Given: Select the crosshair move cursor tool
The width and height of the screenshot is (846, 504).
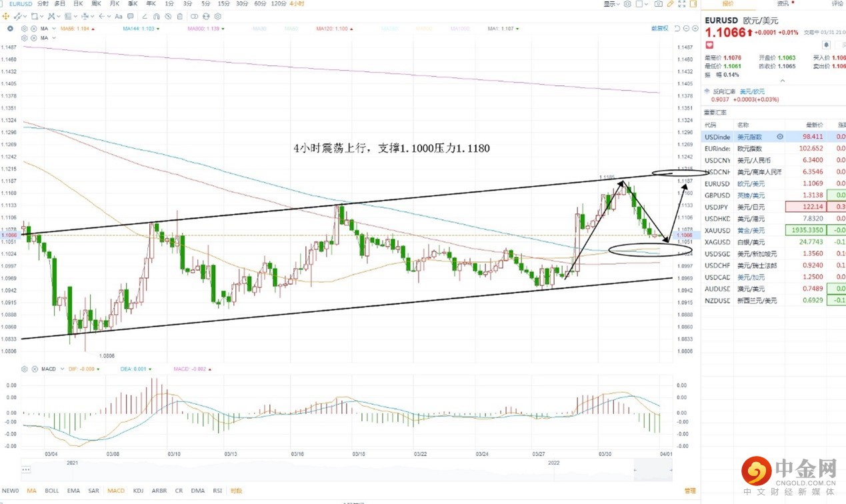Looking at the screenshot, I should coord(6,16).
